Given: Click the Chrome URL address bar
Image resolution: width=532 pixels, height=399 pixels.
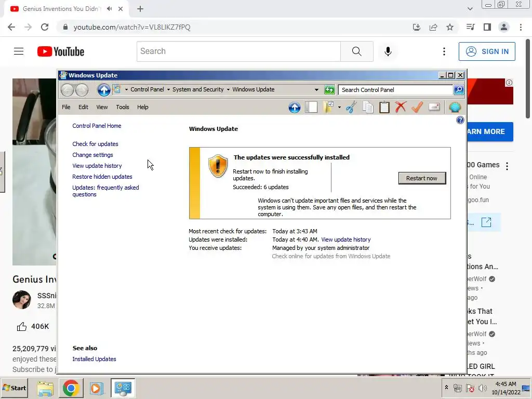Looking at the screenshot, I should [234, 27].
